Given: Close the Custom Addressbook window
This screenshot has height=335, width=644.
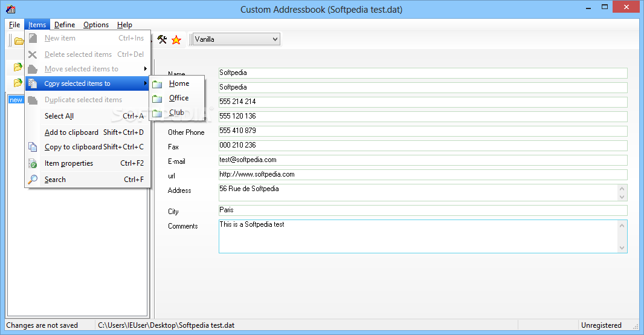Looking at the screenshot, I should [626, 7].
